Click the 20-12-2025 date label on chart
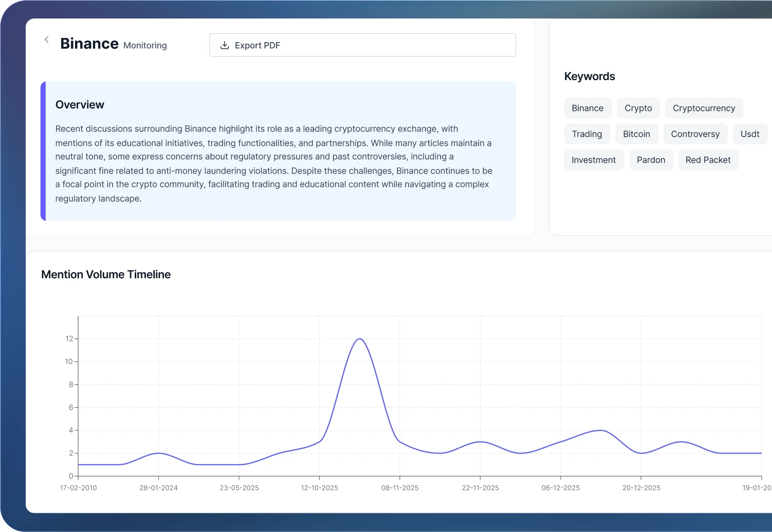The image size is (772, 532). click(x=641, y=488)
